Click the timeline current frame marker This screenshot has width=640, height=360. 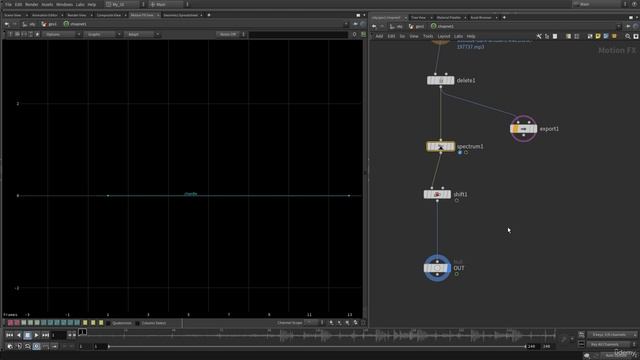pyautogui.click(x=82, y=332)
